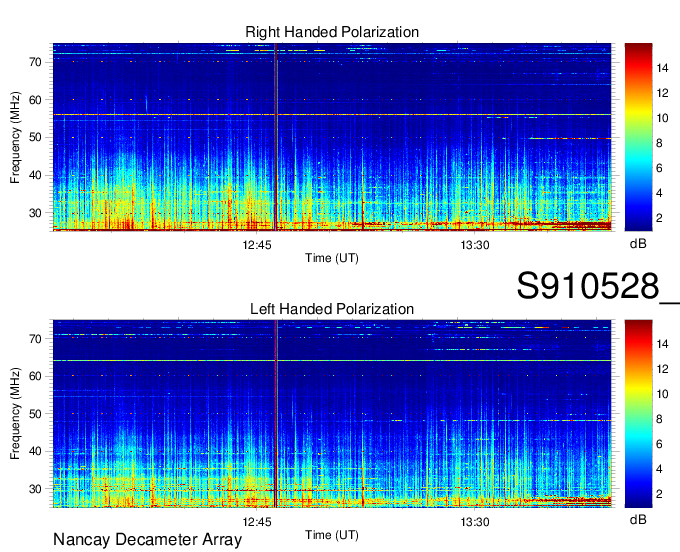Click the 14 value on the top color bar

[663, 68]
